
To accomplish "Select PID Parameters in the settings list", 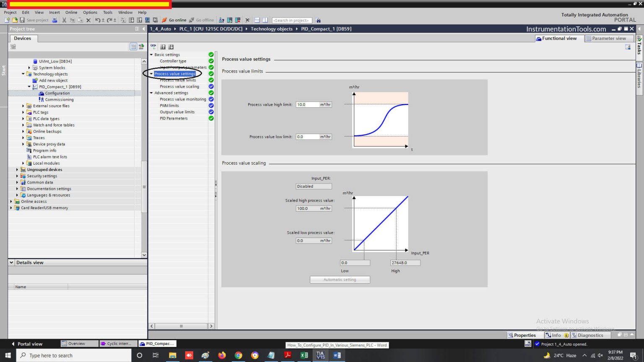I will [x=174, y=119].
